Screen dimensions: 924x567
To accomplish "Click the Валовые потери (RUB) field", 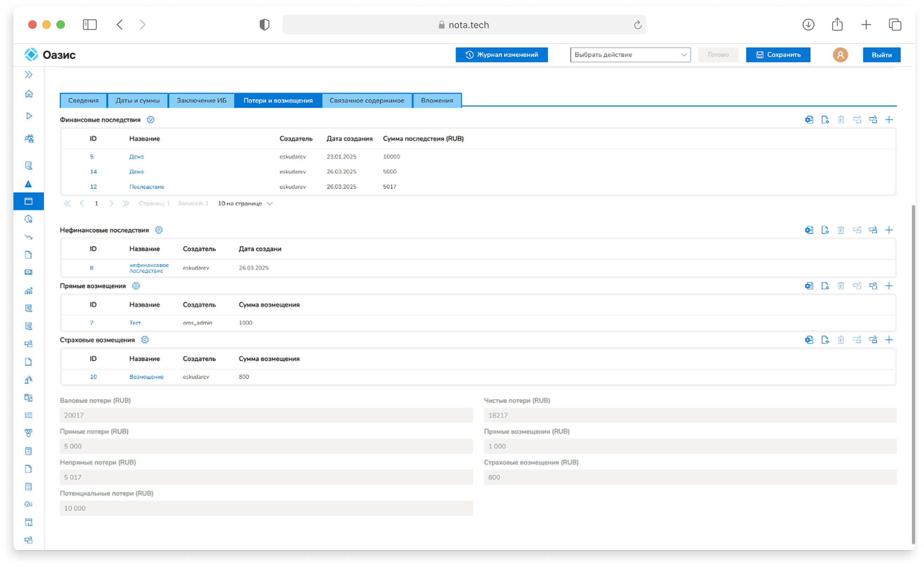I will click(266, 415).
